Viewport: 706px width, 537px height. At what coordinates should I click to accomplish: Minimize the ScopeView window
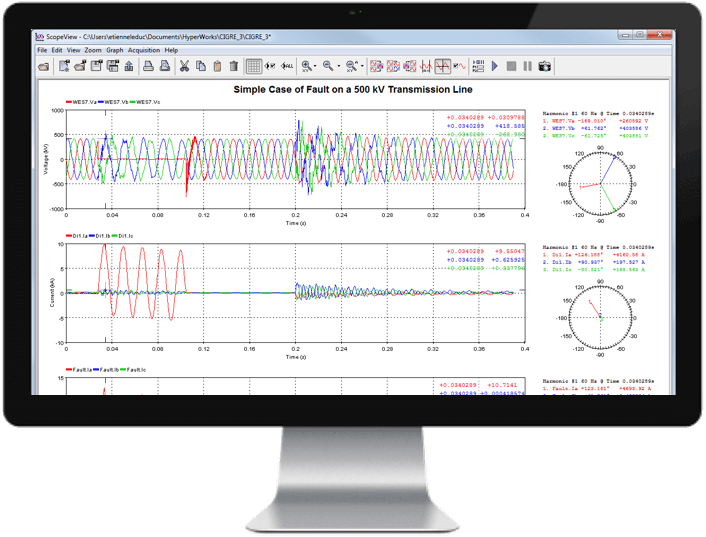pyautogui.click(x=625, y=35)
